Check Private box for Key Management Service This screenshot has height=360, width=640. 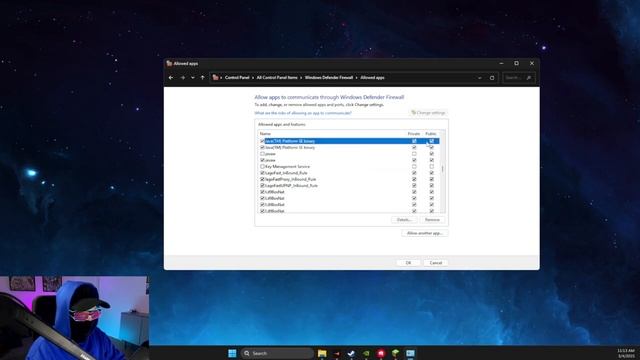click(x=414, y=167)
